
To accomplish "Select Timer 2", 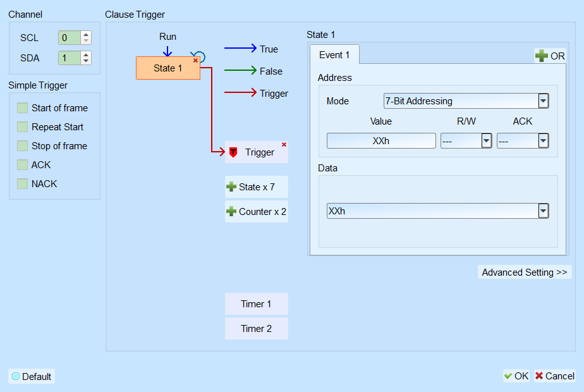I will (x=256, y=329).
